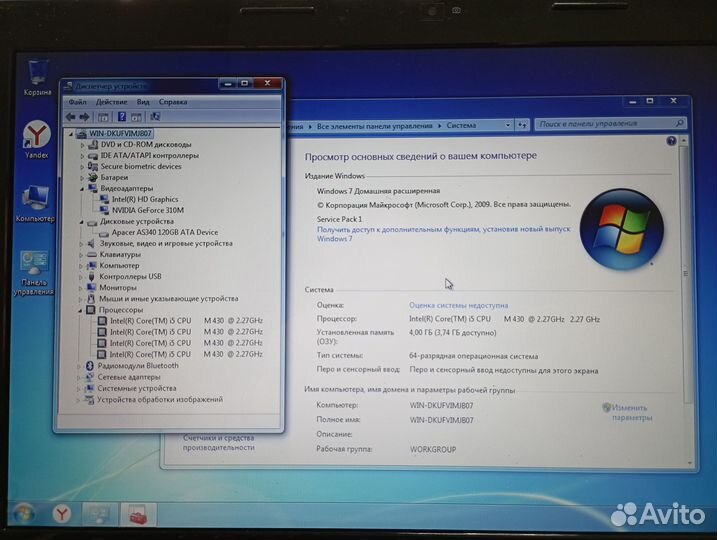Image resolution: width=717 pixels, height=540 pixels.
Task: Select the WIN-DKUFVIMJ807 root node
Action: 120,134
